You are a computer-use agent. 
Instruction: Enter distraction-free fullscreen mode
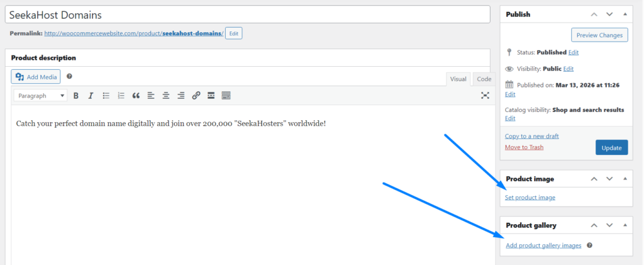coord(485,95)
